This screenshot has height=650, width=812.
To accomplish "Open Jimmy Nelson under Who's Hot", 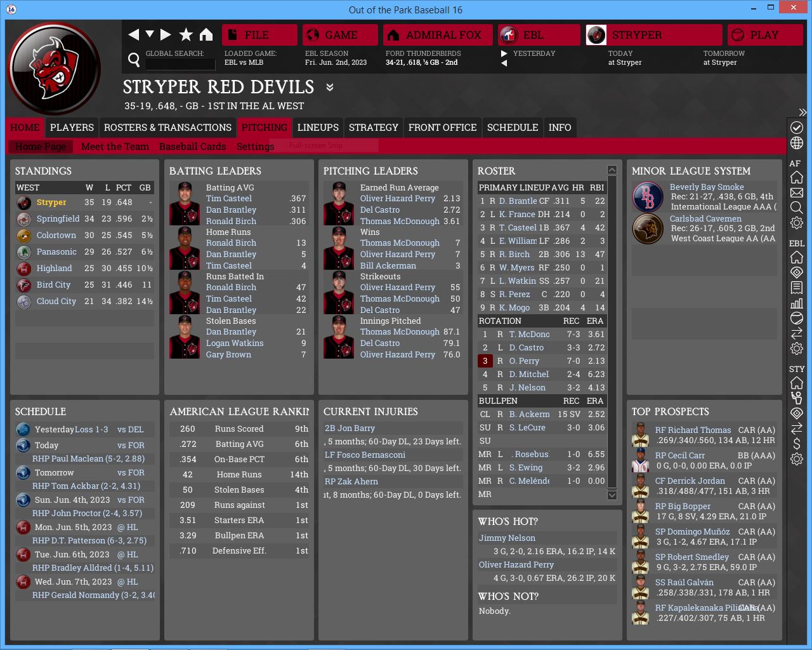I will pos(507,538).
